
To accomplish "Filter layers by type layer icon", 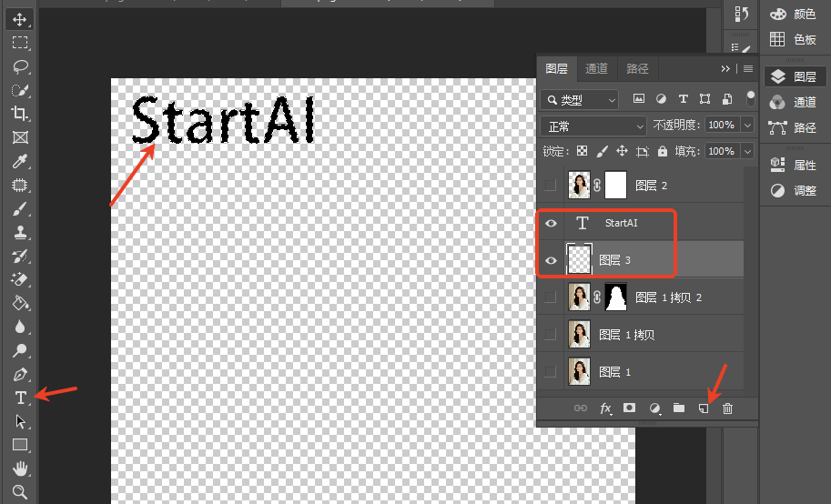I will 684,98.
